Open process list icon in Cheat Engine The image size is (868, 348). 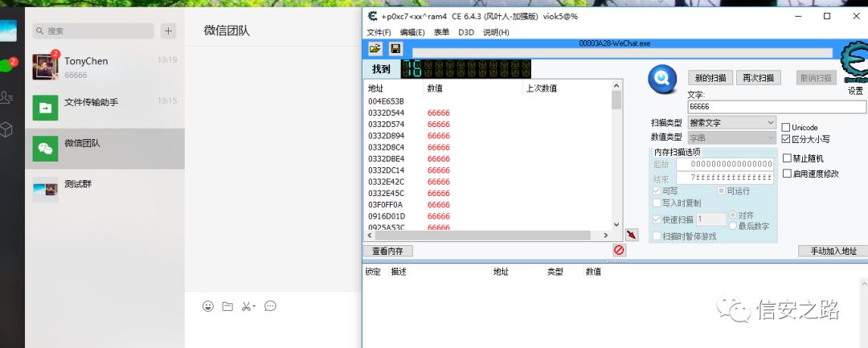click(375, 49)
